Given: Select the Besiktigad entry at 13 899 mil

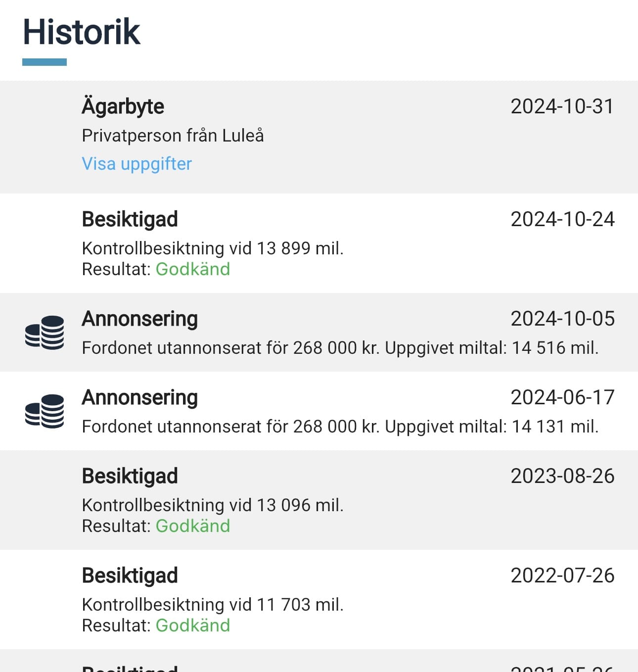Looking at the screenshot, I should click(130, 219).
